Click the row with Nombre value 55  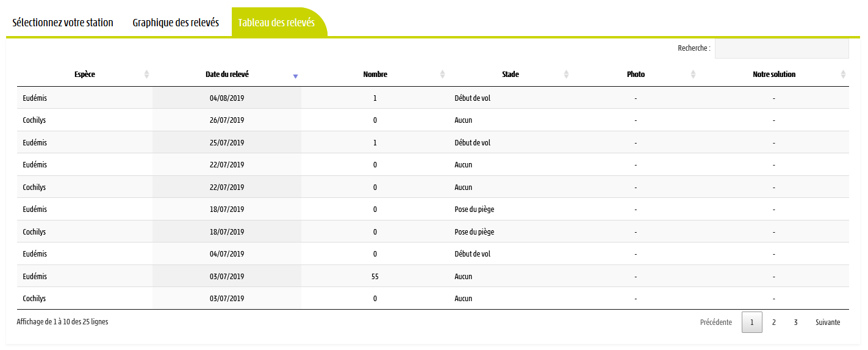[433, 276]
